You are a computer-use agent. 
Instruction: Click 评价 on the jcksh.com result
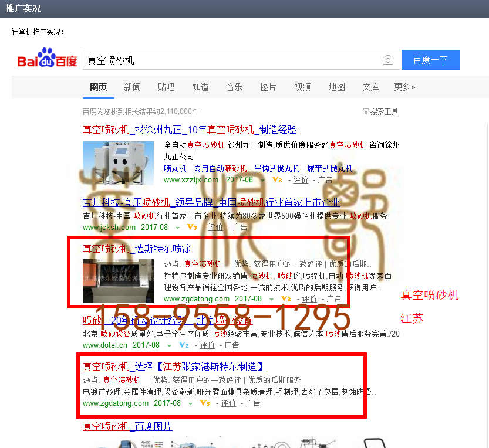pos(216,227)
